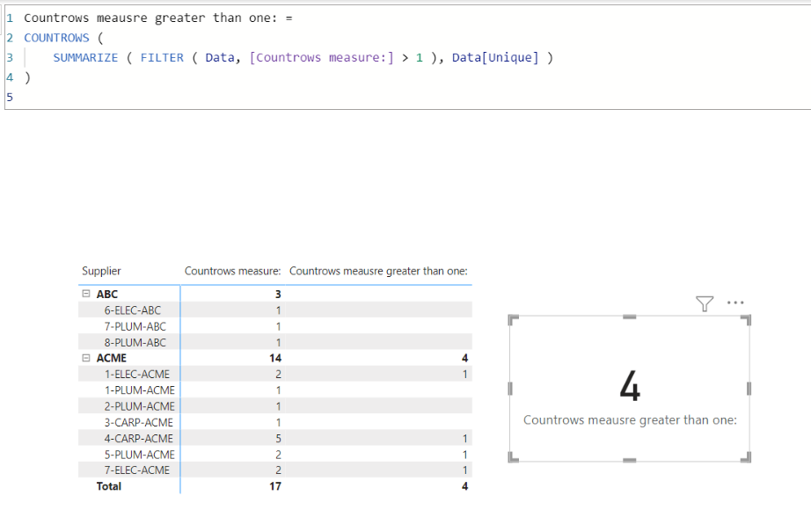The image size is (811, 532).
Task: Click the COUNTROWS function in formula
Action: (56, 38)
